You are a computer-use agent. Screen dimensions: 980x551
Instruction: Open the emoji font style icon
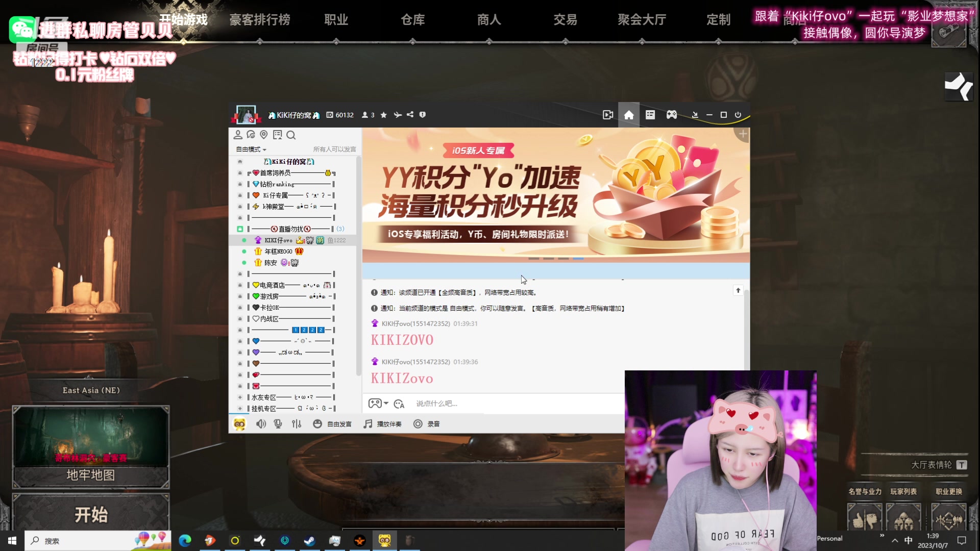pyautogui.click(x=399, y=404)
